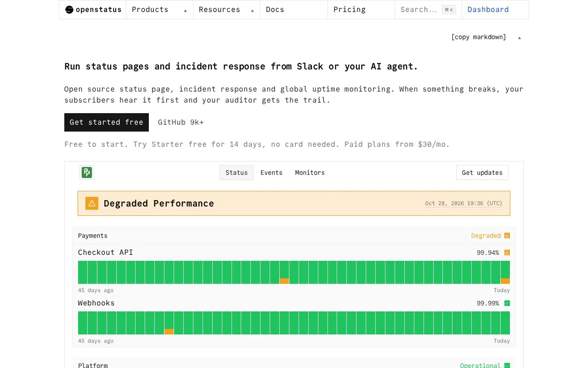Click the copy markdown button text

pyautogui.click(x=479, y=37)
